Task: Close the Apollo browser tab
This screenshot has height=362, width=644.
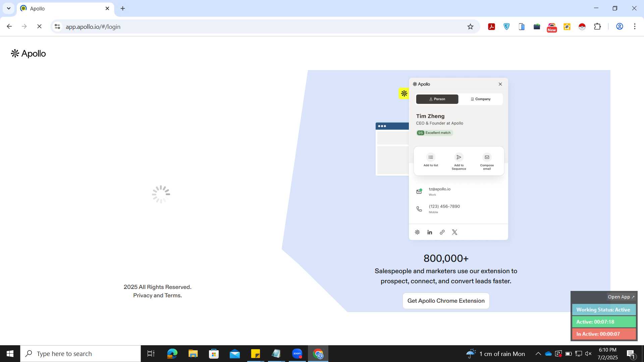Action: [107, 8]
